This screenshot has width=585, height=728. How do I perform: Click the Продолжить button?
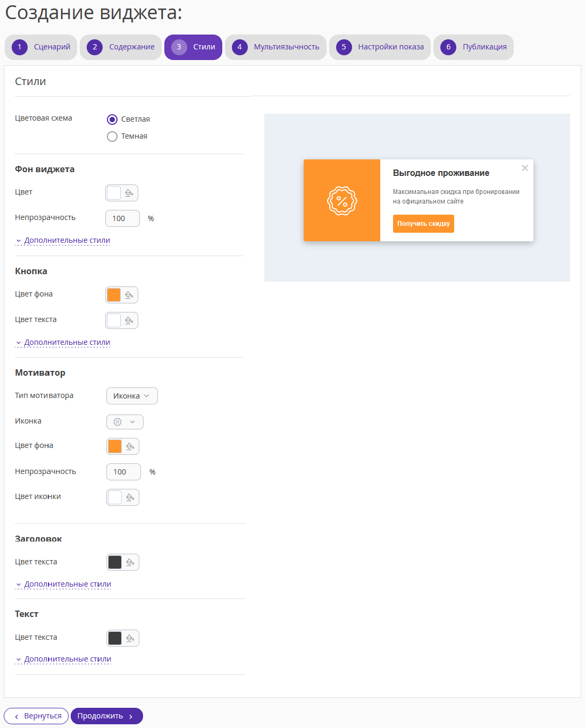107,716
